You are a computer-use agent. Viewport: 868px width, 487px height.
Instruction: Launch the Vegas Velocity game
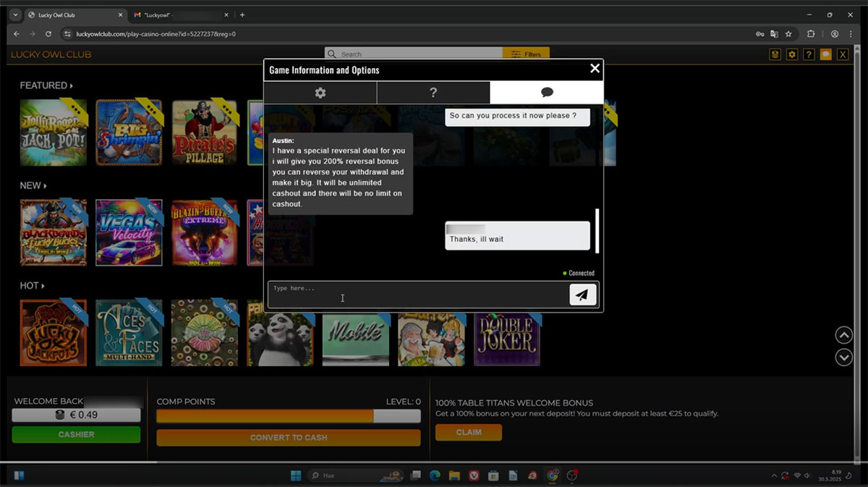129,232
